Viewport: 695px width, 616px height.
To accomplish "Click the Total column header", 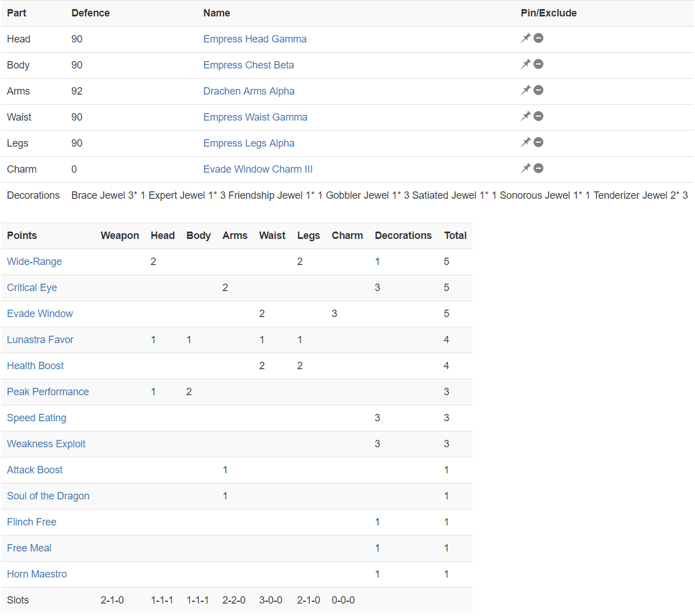I will (456, 236).
